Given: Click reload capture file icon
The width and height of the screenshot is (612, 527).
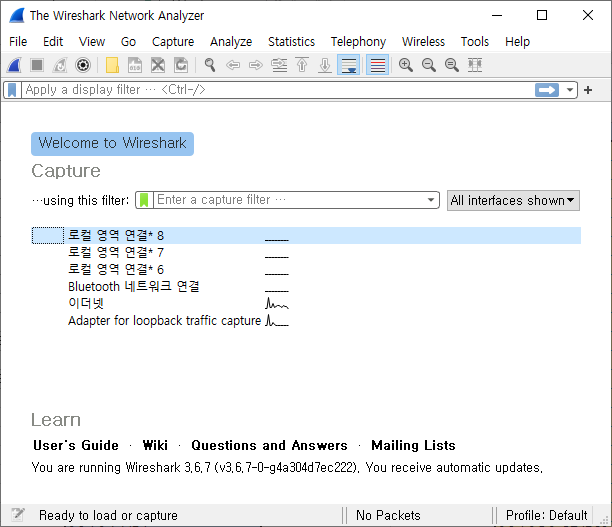Looking at the screenshot, I should (181, 65).
